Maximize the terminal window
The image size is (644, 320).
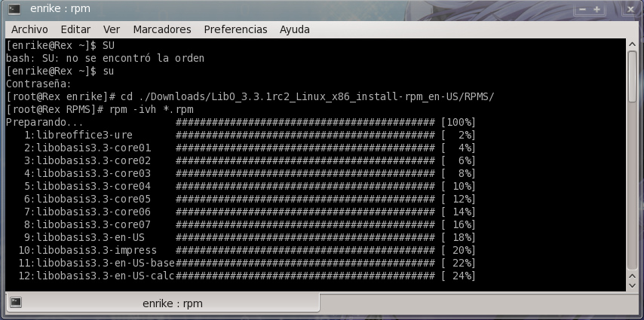point(596,9)
